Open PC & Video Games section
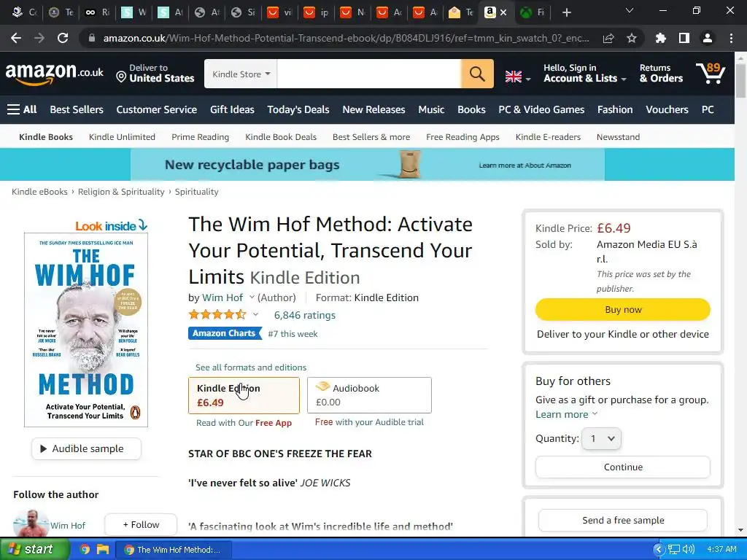The height and width of the screenshot is (560, 747). (x=541, y=109)
